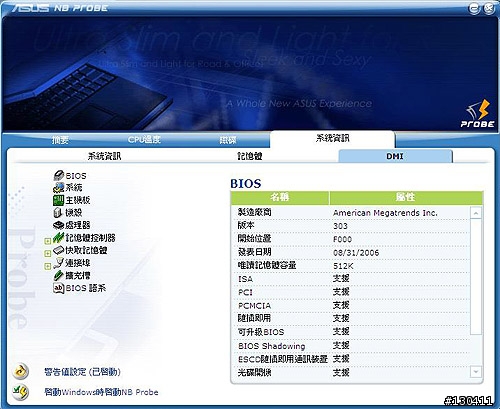Click the 機殼 chassis icon

[x=58, y=213]
